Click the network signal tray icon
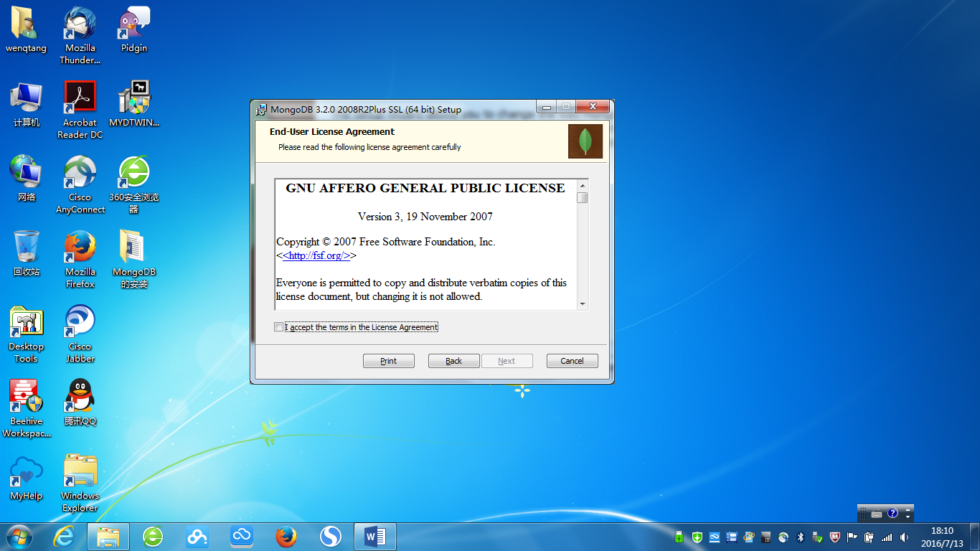 [x=887, y=537]
